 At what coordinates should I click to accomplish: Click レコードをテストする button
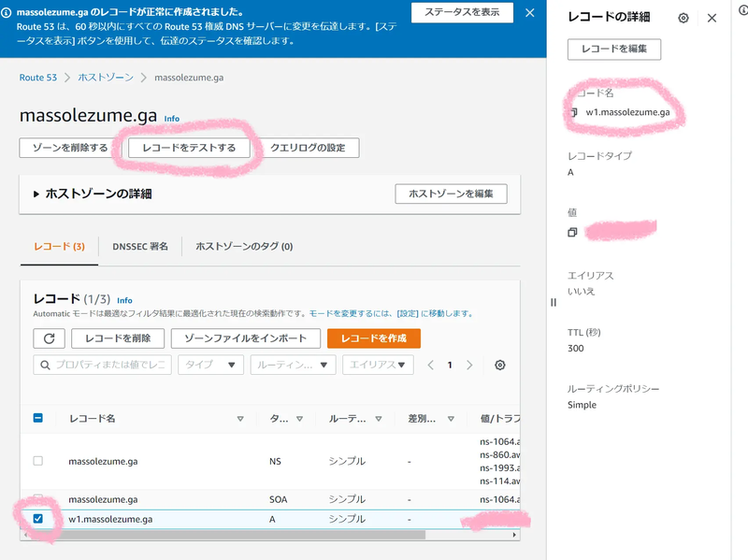pyautogui.click(x=189, y=148)
